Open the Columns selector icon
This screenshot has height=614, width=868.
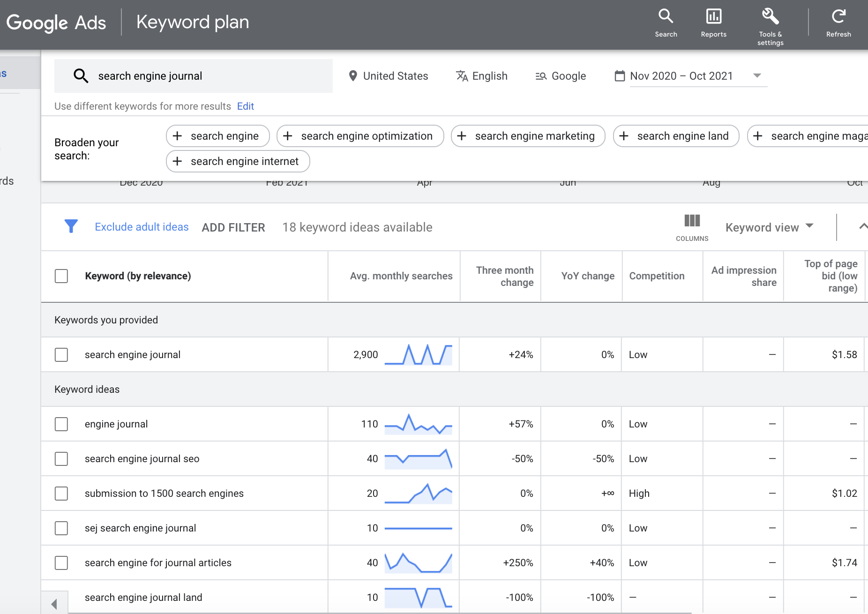pyautogui.click(x=692, y=220)
